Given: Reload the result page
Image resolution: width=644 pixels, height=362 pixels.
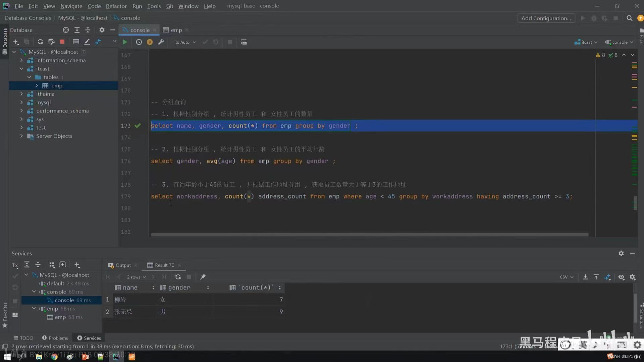Looking at the screenshot, I should click(178, 277).
